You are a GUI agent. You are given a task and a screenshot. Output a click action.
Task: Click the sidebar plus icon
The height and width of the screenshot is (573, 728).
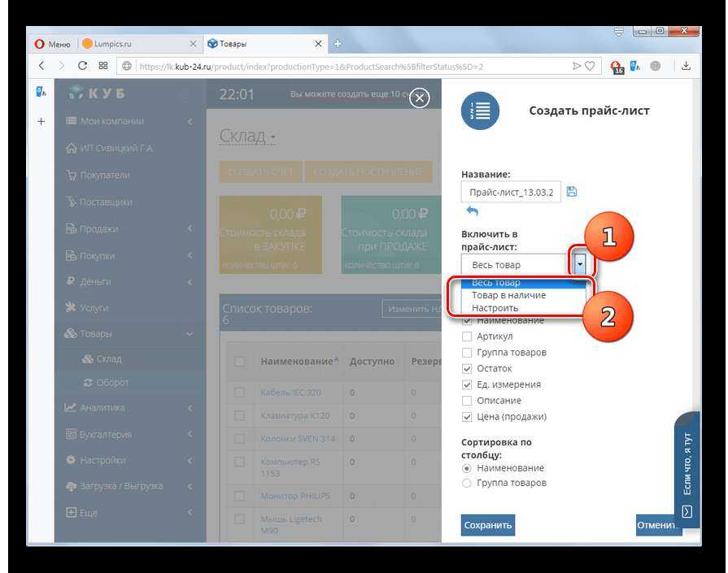(41, 122)
